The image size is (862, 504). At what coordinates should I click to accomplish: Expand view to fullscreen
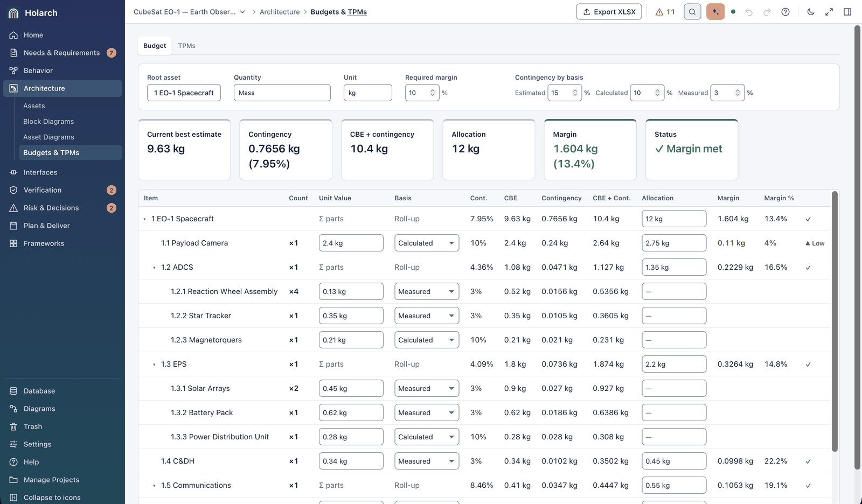(x=829, y=12)
